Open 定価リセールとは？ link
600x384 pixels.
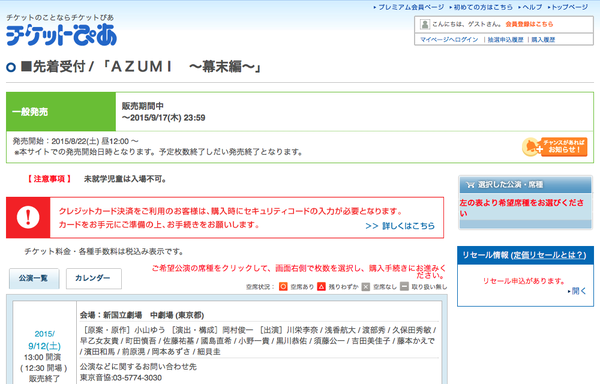(548, 255)
